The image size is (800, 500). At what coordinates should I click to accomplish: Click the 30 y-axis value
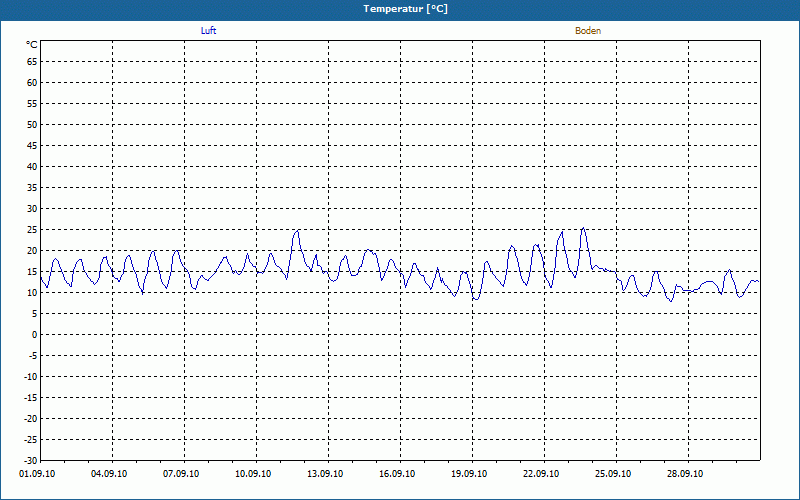click(x=32, y=209)
